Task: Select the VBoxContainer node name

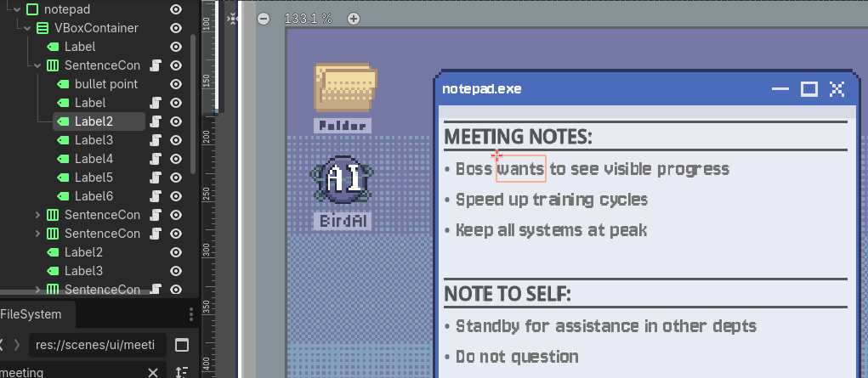Action: pos(96,28)
